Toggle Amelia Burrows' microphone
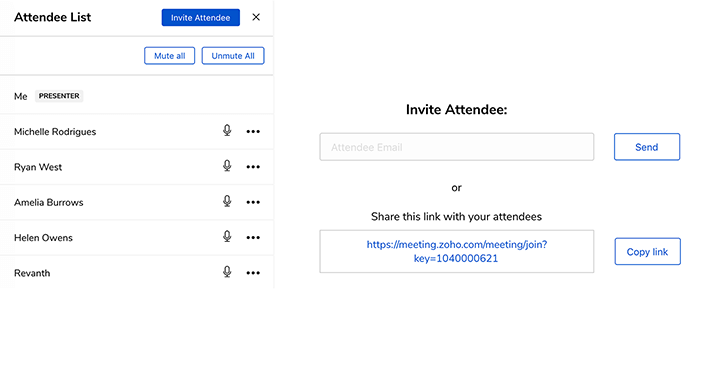 click(x=227, y=202)
